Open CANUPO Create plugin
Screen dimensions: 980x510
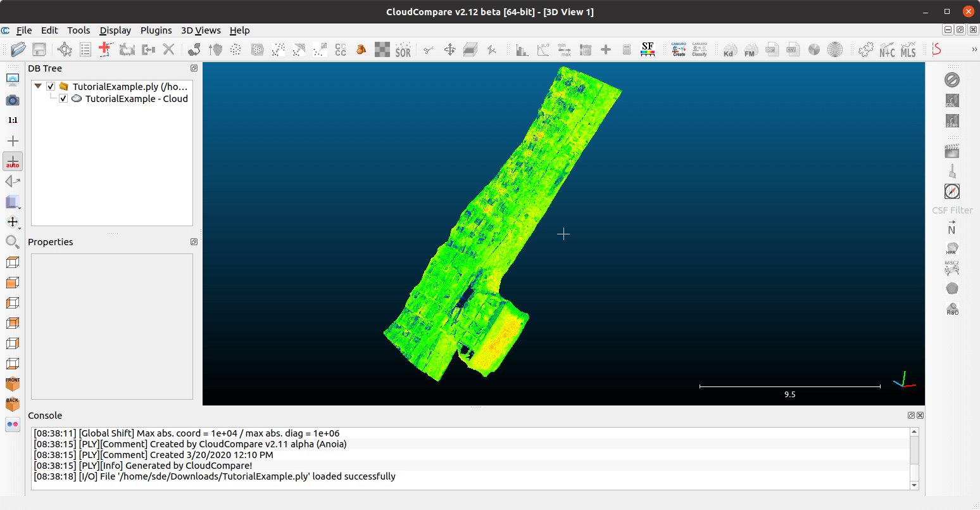(x=679, y=49)
